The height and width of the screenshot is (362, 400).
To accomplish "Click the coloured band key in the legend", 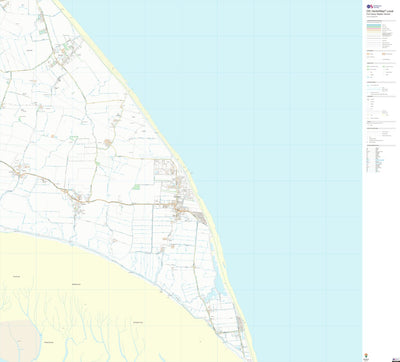I will 374,28.
